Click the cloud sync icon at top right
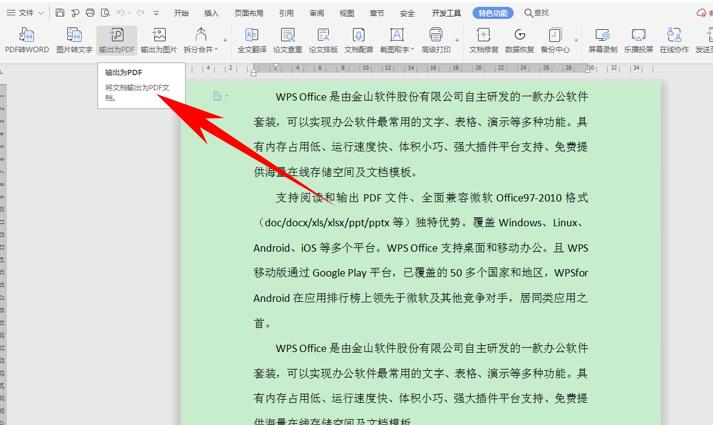This screenshot has width=713, height=425. click(701, 13)
